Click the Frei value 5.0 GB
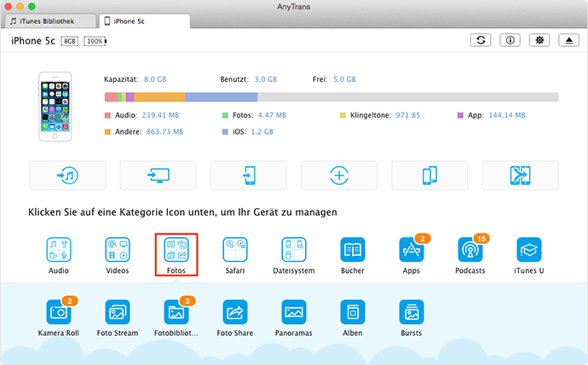 (344, 79)
